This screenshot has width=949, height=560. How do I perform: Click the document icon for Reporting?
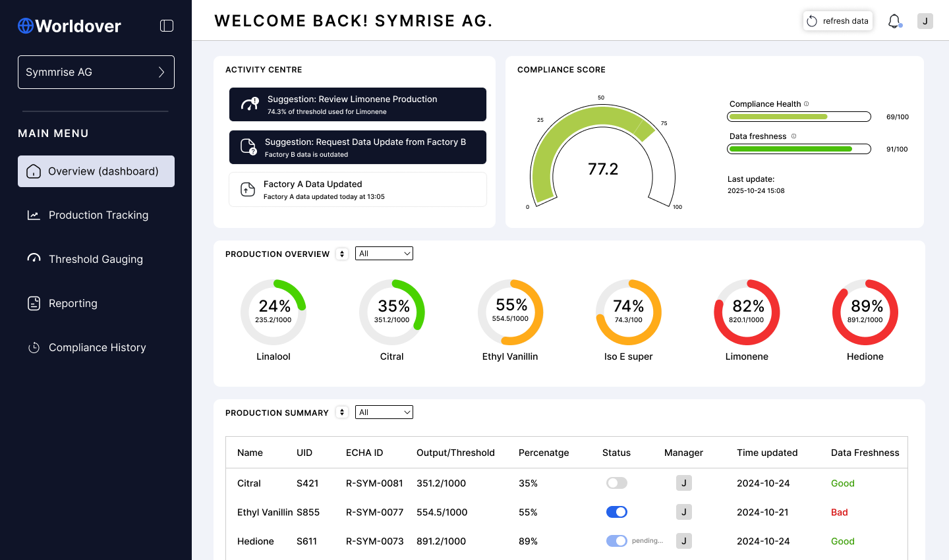[x=34, y=303]
